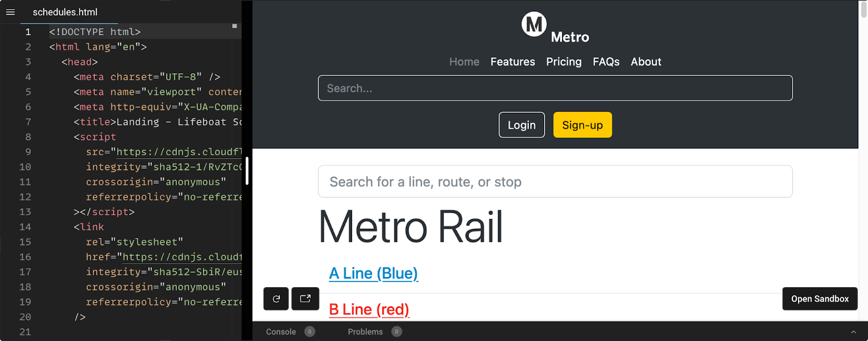Open the FAQs nav link
This screenshot has width=868, height=341.
click(x=606, y=62)
